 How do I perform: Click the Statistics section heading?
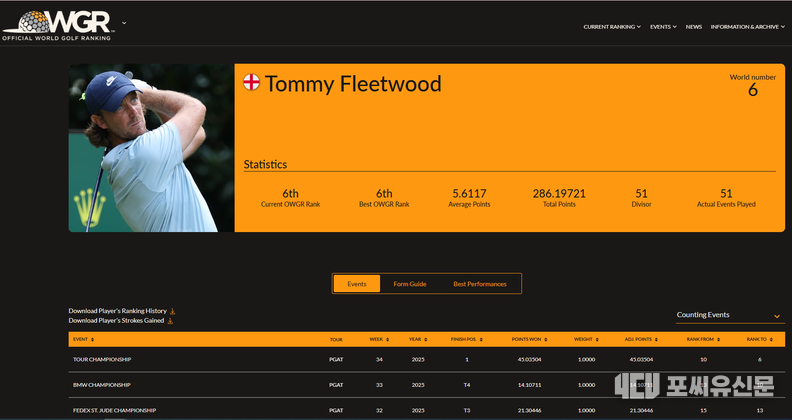point(265,164)
